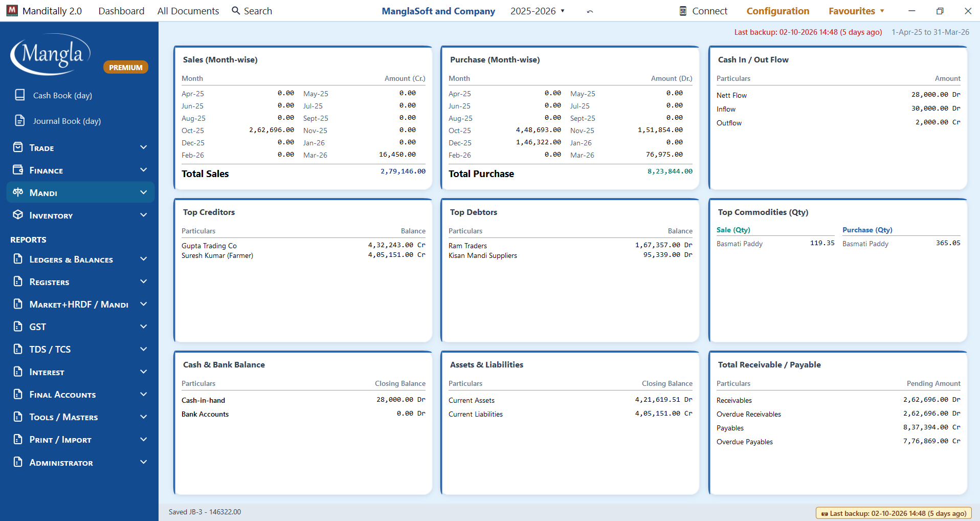
Task: Click the Ram Traders debtor row
Action: coord(570,246)
